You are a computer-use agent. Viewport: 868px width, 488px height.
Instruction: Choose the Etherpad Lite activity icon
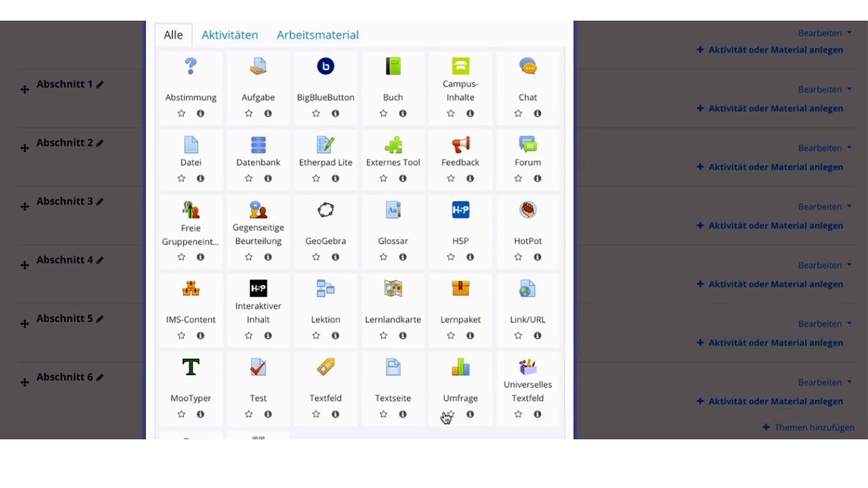325,145
